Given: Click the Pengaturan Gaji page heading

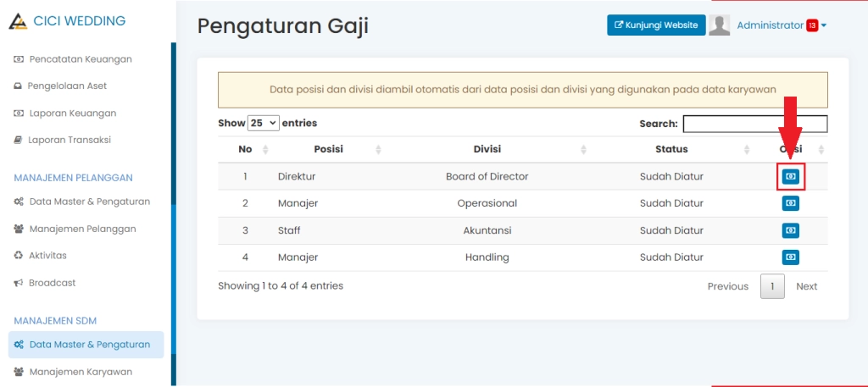Looking at the screenshot, I should pos(283,26).
